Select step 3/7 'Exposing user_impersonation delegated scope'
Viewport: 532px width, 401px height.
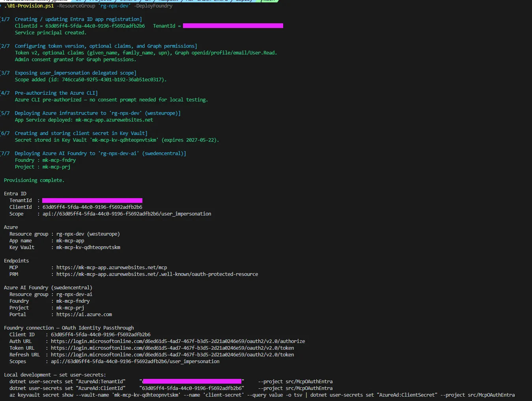click(x=69, y=73)
